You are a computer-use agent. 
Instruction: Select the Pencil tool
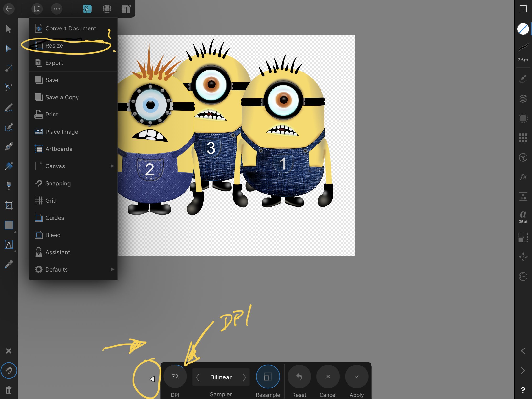click(x=9, y=107)
